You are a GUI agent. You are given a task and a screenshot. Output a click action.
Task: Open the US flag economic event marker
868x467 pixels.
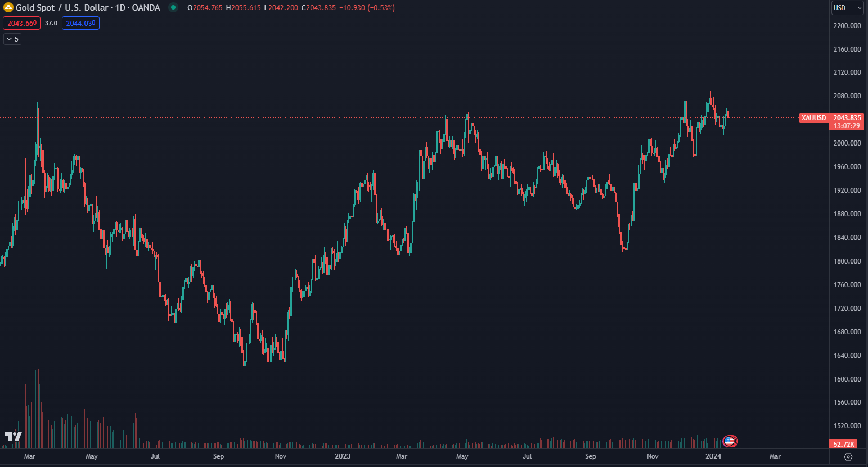729,441
